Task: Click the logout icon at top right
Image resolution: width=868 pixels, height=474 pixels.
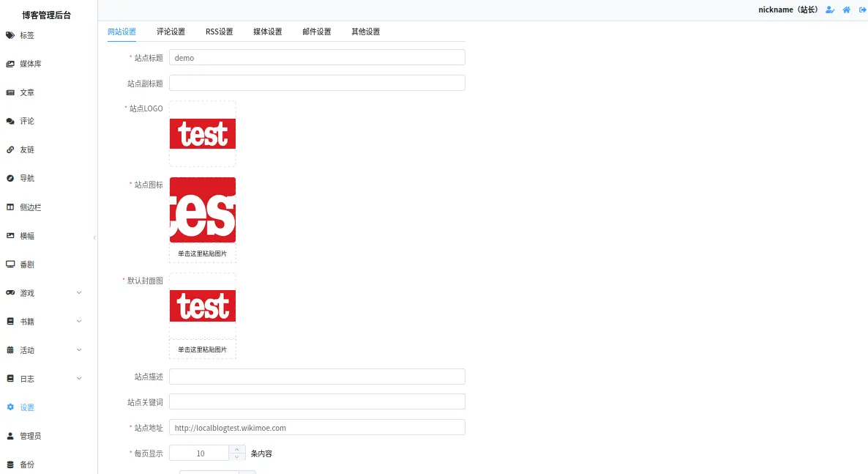Action: coord(863,10)
